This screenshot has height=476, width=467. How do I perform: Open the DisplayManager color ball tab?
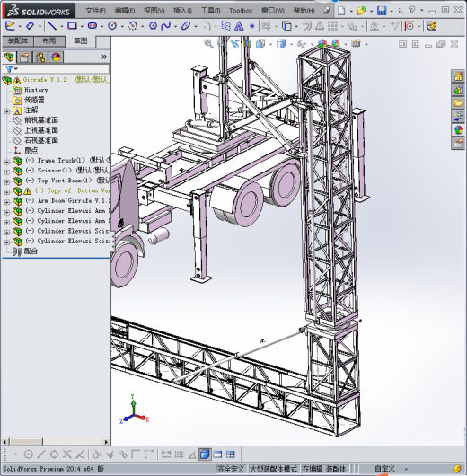pos(56,57)
